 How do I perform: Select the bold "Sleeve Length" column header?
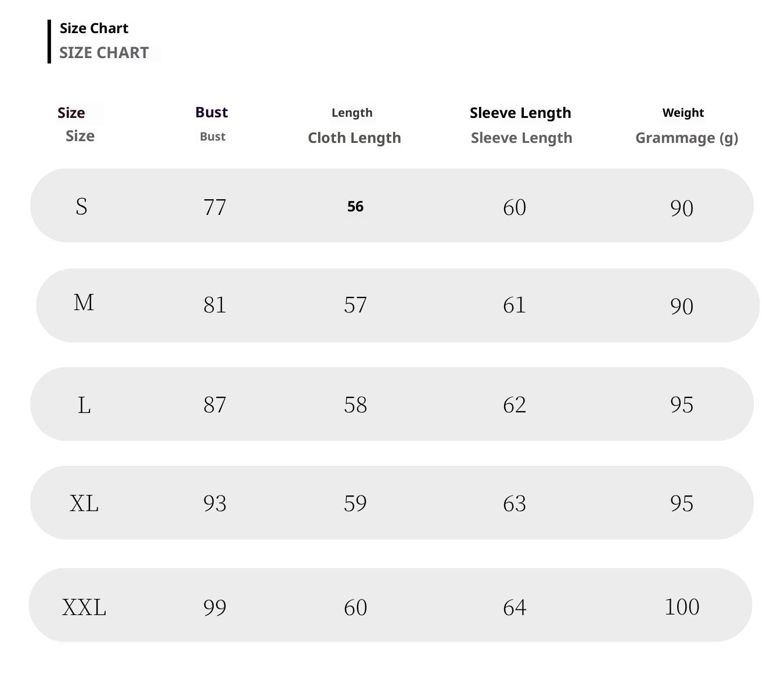(520, 113)
